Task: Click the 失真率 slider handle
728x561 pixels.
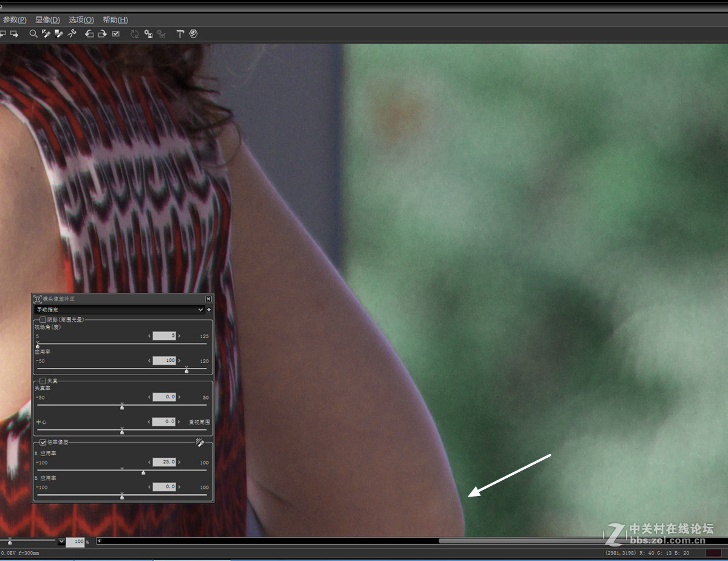Action: click(x=122, y=407)
